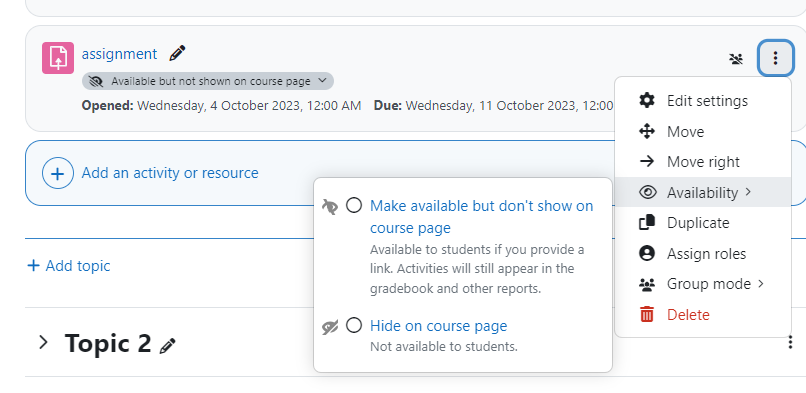
Task: Click the Due date text
Action: (x=494, y=105)
